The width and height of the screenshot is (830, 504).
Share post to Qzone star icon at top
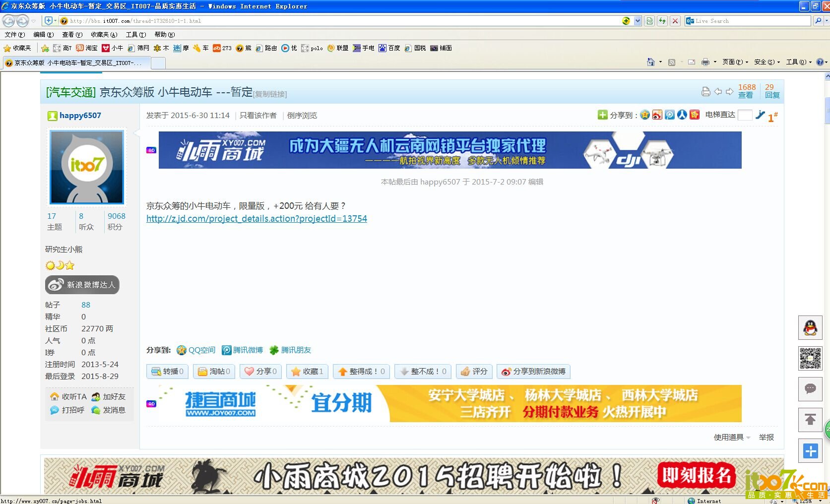pyautogui.click(x=644, y=115)
